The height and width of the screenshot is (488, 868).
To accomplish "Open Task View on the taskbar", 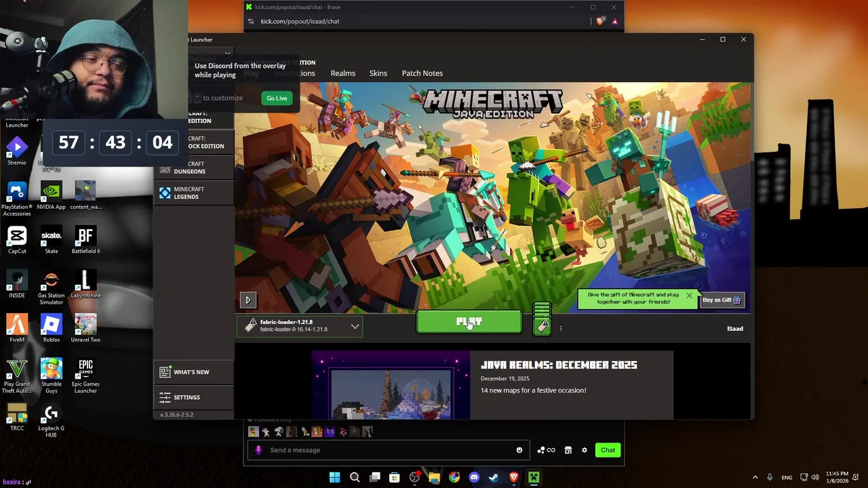I will coord(374,477).
